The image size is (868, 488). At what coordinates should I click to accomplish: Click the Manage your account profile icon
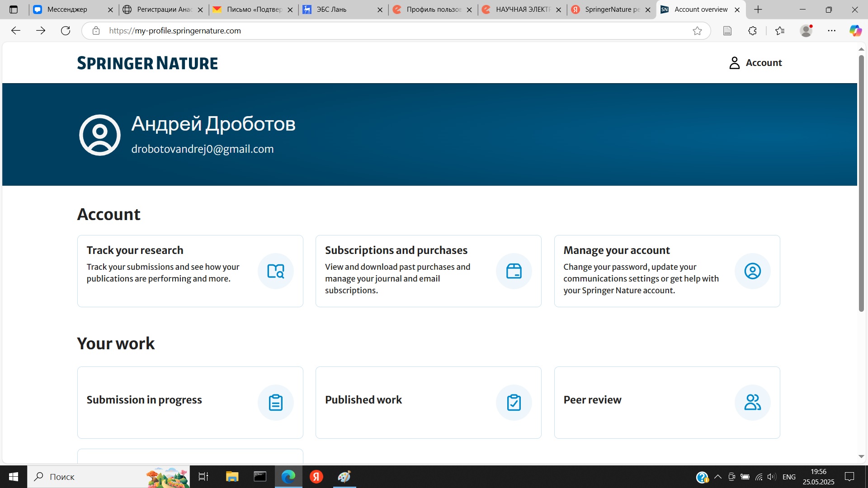pyautogui.click(x=752, y=271)
